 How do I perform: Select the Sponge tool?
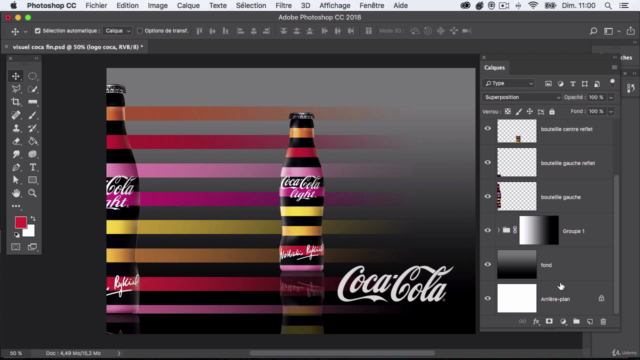32,154
